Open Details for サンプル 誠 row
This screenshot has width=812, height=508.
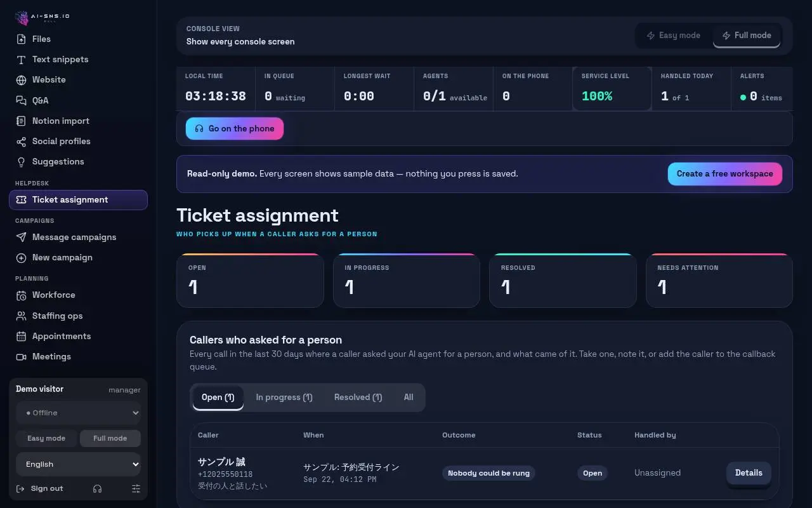click(x=749, y=473)
